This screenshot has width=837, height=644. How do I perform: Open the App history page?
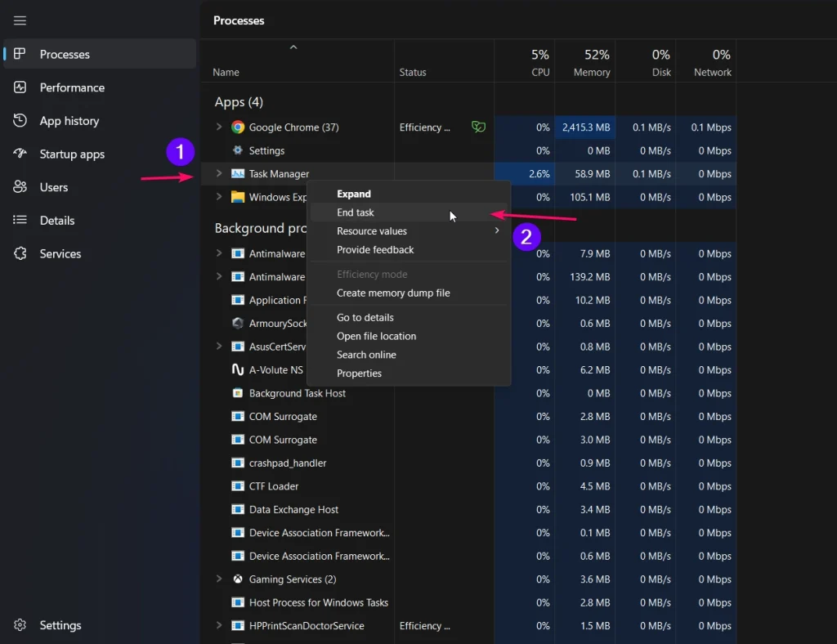100,121
